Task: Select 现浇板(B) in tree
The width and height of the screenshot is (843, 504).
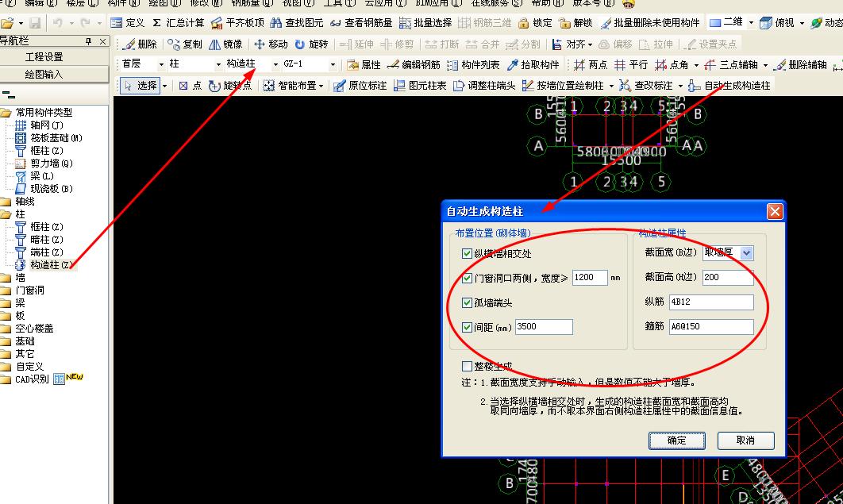Action: tap(51, 189)
